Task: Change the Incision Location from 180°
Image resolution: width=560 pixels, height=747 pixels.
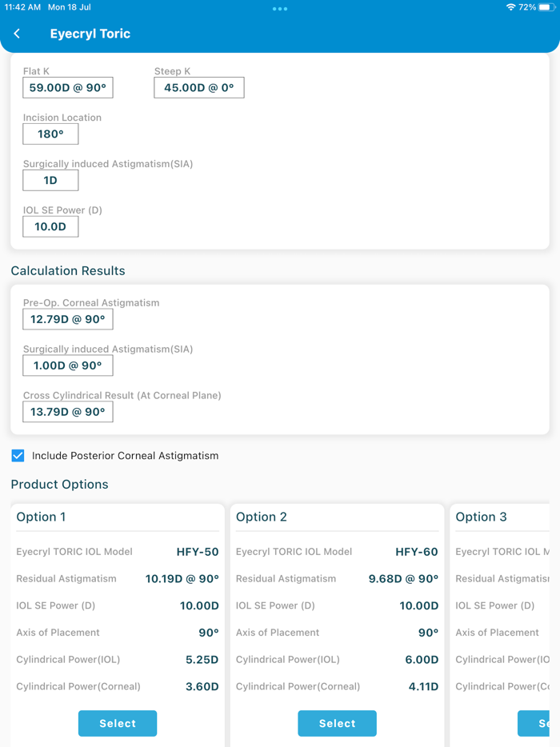Action: tap(50, 134)
